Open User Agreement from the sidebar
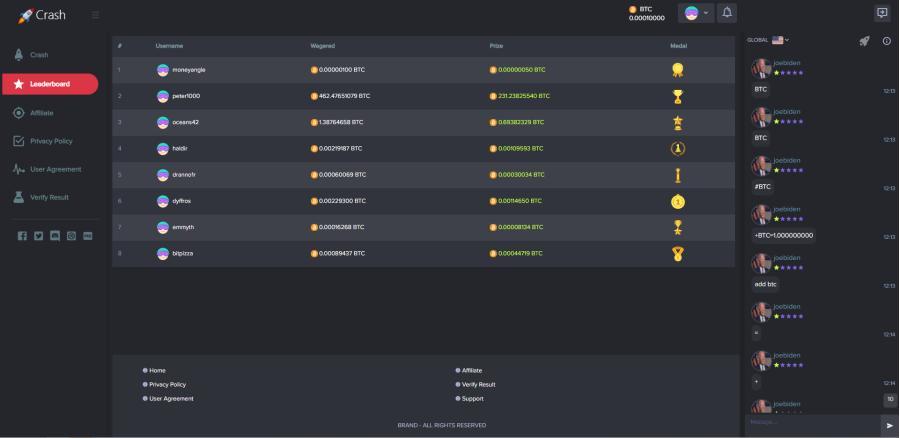 tap(46, 169)
